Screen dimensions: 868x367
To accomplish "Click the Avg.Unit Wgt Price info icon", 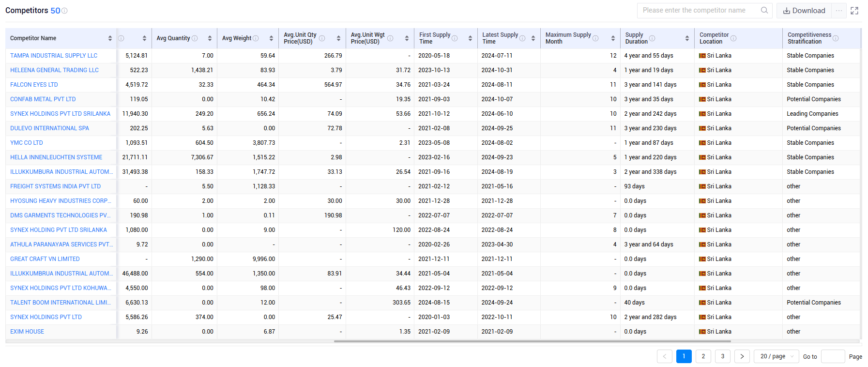I will tap(390, 38).
